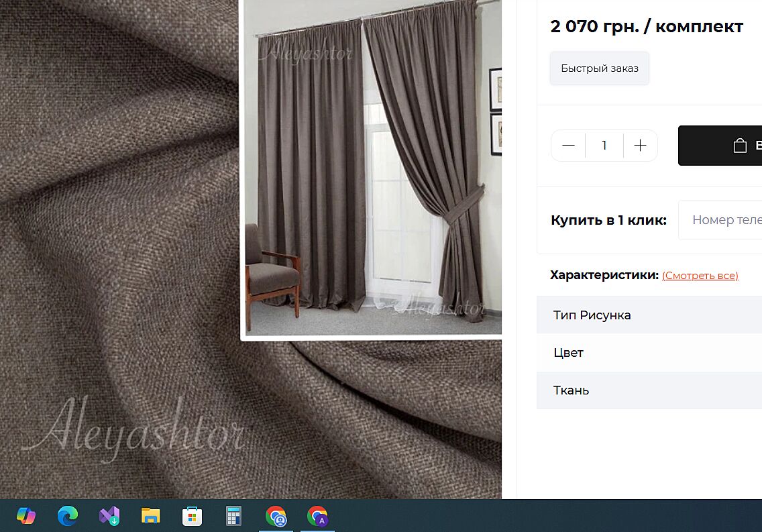Select the Ткань characteristic row
The image size is (762, 532).
(x=649, y=390)
